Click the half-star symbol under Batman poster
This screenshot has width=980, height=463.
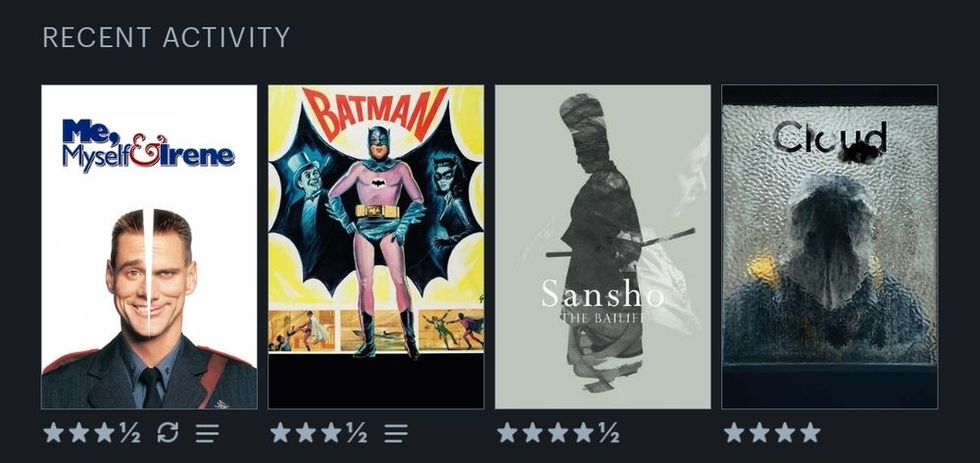[357, 433]
